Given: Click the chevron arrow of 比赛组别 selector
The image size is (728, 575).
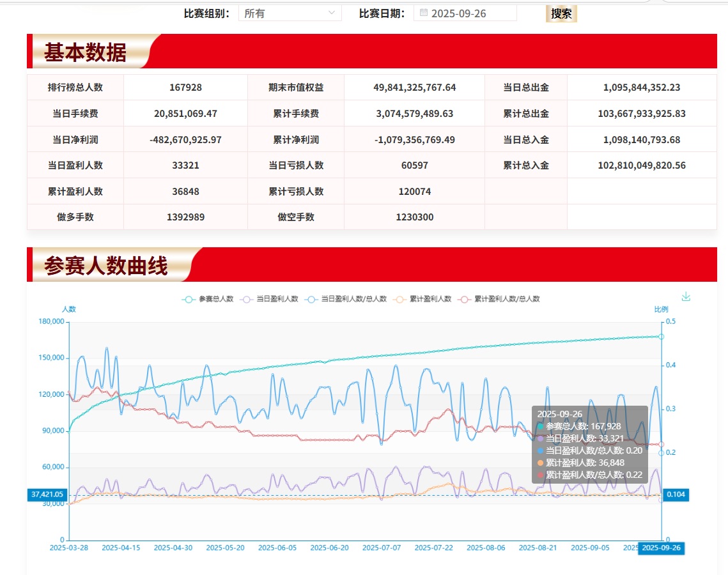Looking at the screenshot, I should click(x=331, y=13).
